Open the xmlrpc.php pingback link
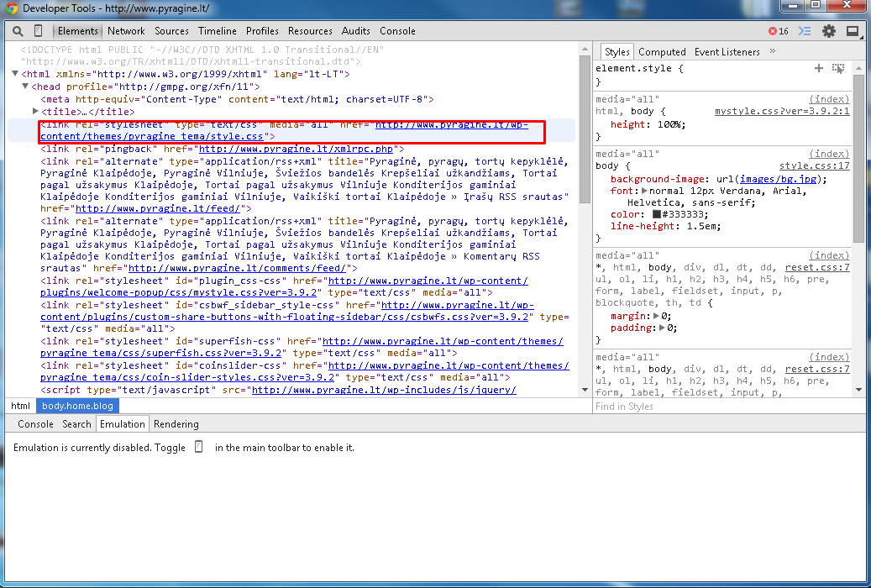 (296, 149)
